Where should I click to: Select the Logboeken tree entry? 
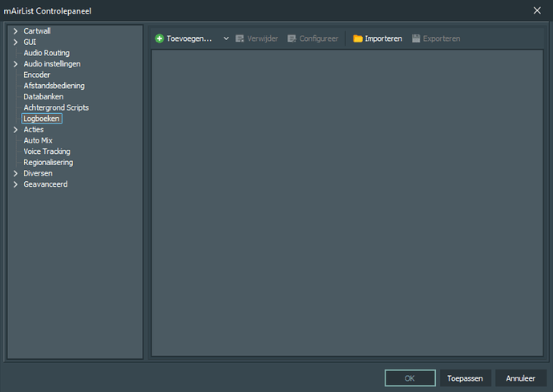pos(42,119)
